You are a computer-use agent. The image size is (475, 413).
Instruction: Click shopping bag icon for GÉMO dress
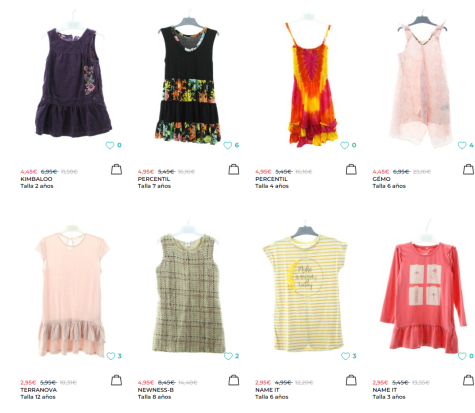468,169
